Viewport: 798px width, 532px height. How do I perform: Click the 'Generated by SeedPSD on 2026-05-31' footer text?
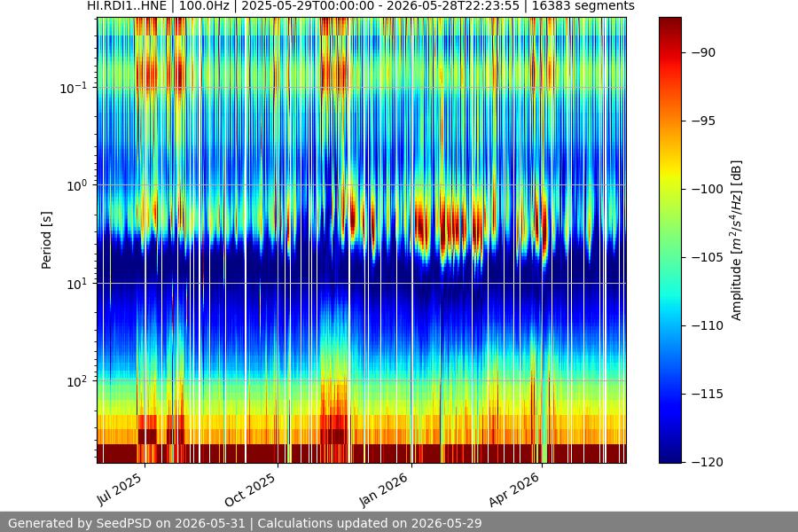pos(127,523)
